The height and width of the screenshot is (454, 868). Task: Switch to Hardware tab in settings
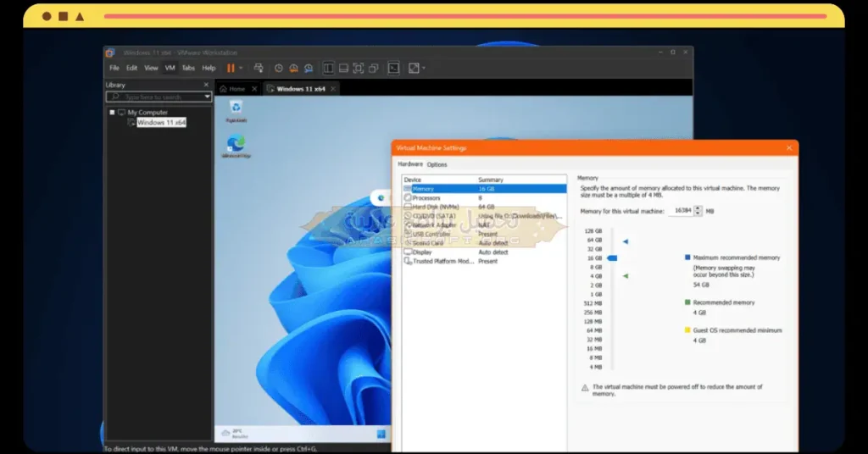(410, 164)
